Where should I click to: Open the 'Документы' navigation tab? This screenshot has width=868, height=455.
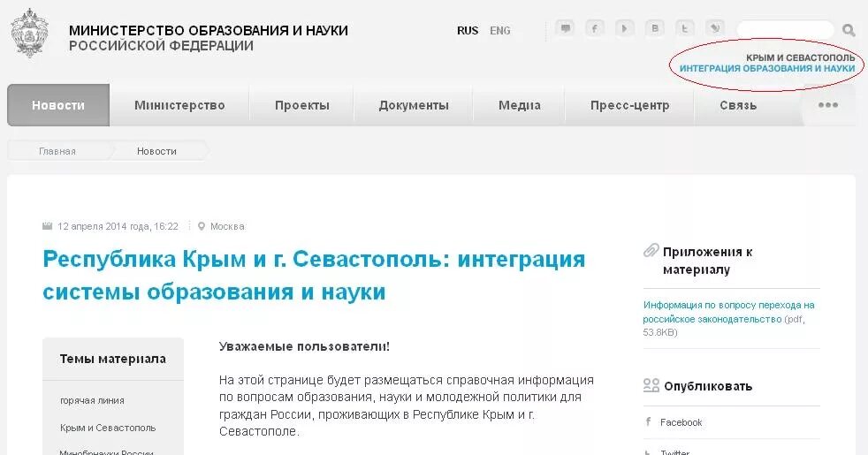(x=414, y=105)
